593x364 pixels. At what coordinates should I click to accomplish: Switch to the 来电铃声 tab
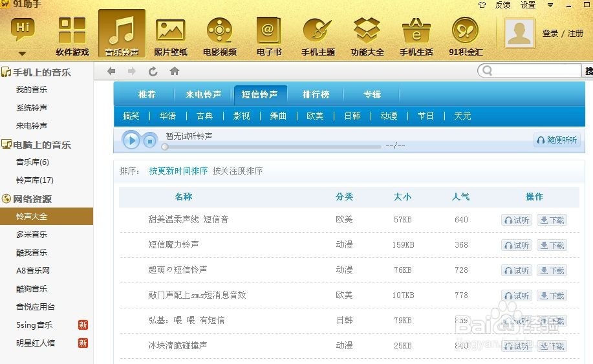204,94
